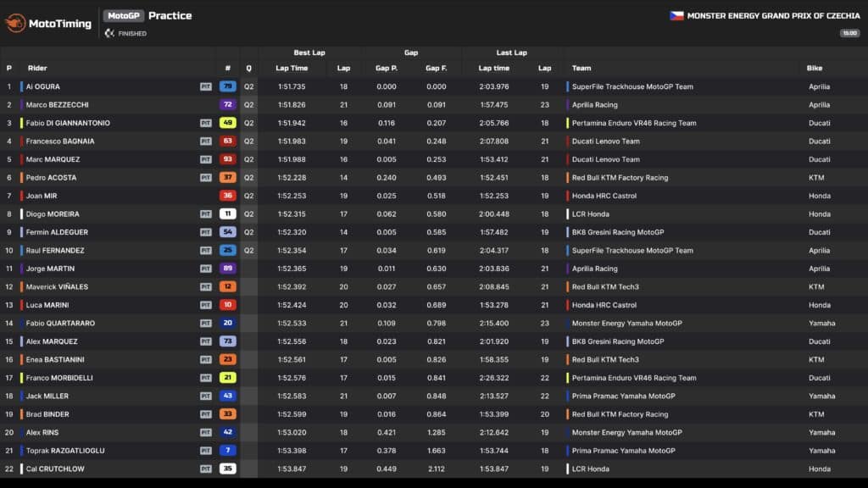Click number badge 11 for Diogo Moreira
This screenshot has width=868, height=488.
pos(227,214)
